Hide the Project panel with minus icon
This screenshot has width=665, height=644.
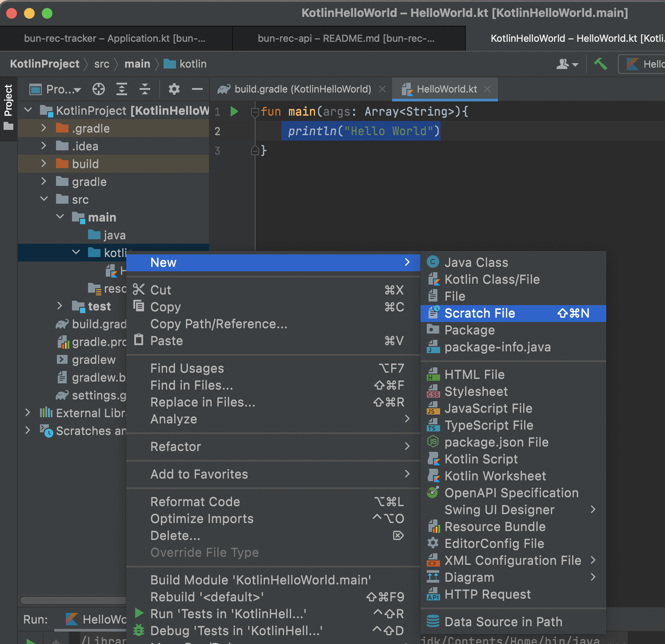(x=197, y=89)
